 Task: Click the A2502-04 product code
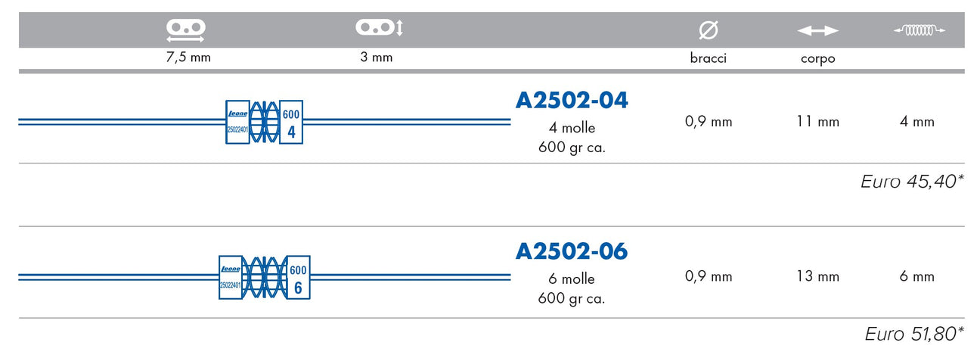pos(572,100)
